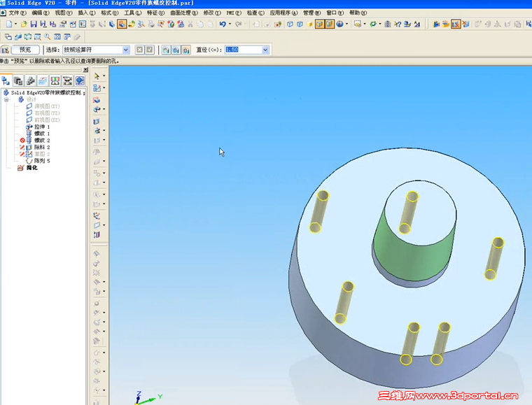Toggle the hidden-edges cube display button
The width and height of the screenshot is (532, 405).
300,24
